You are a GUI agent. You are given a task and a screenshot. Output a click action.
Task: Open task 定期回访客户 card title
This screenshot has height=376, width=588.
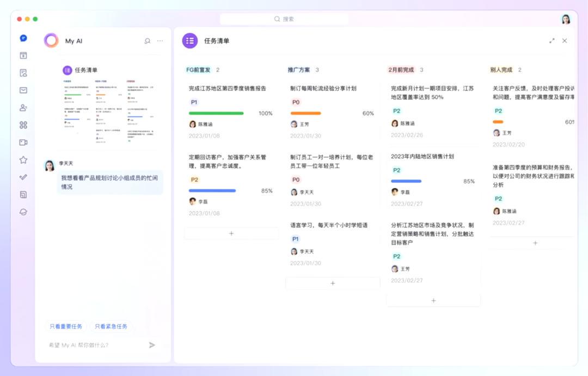pos(227,161)
